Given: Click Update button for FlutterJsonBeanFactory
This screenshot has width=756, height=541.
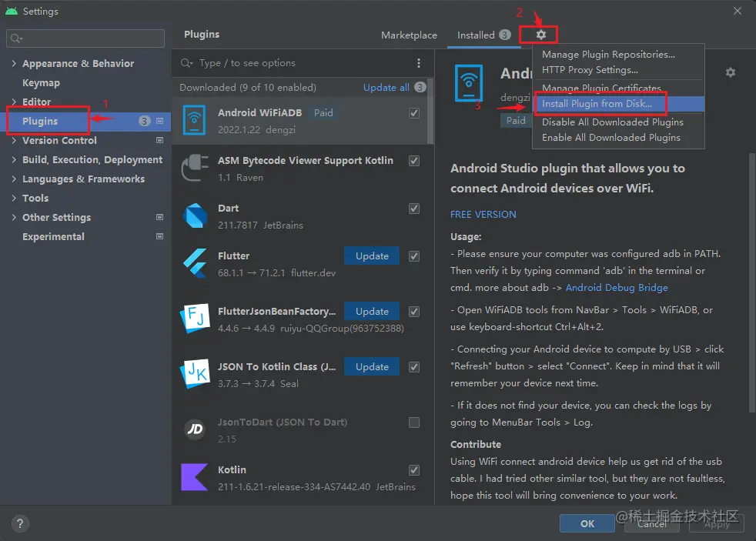Looking at the screenshot, I should pos(372,311).
